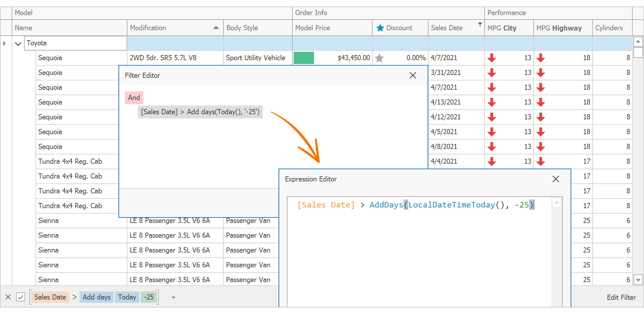This screenshot has height=314, width=644.
Task: Click the green price bar in the Sequoia row
Action: click(x=303, y=58)
